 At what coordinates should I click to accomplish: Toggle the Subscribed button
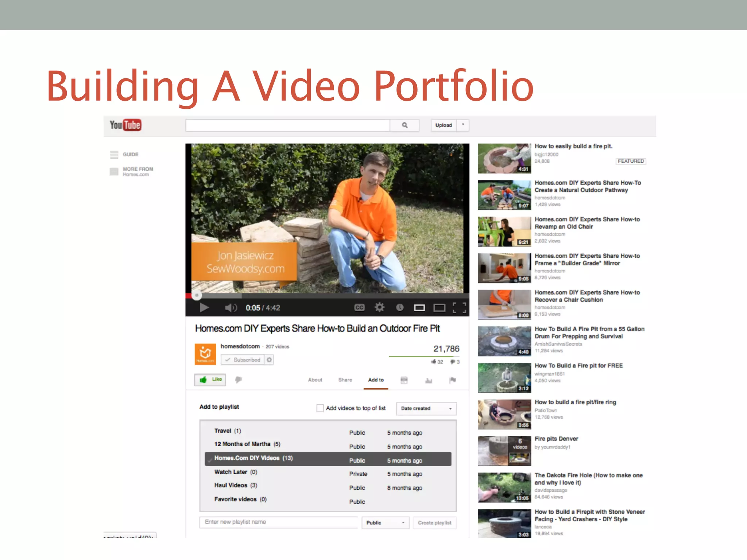(243, 360)
